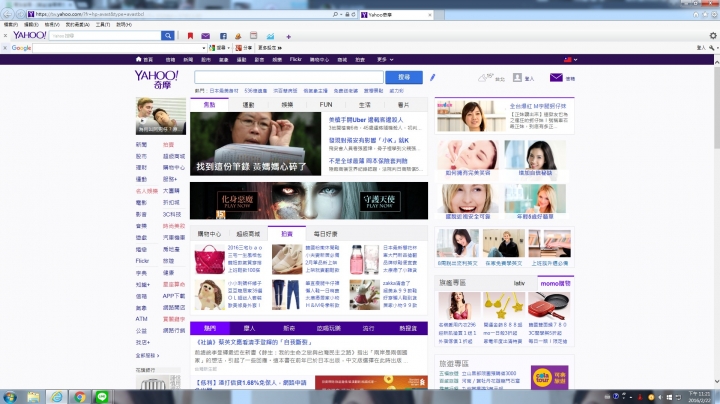Open the purple mail icon in Yahoo toolbar
Viewport: 720px width, 404px height.
(205, 36)
